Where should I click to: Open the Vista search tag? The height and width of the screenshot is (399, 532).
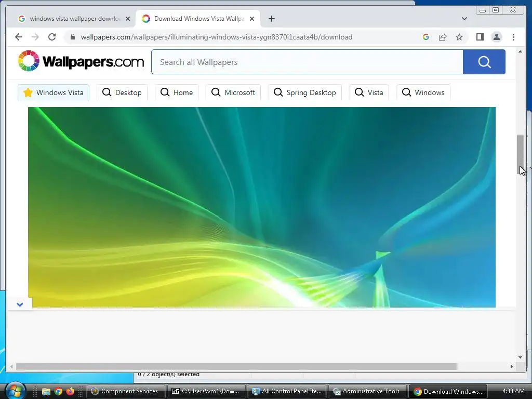coord(369,92)
